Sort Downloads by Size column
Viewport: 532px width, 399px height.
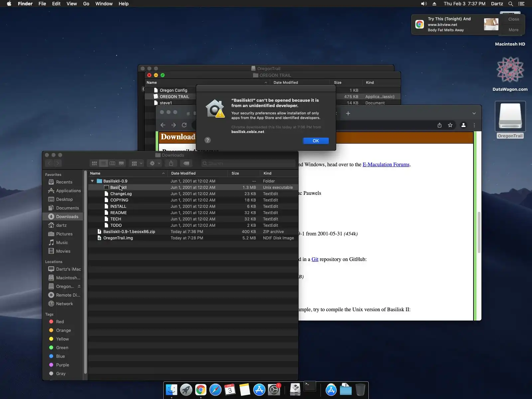click(x=244, y=173)
